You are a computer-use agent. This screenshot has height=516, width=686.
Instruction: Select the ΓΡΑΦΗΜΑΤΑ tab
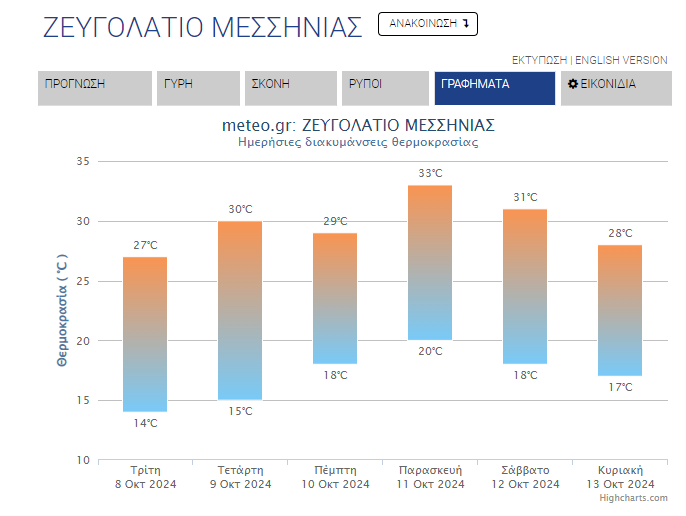pyautogui.click(x=495, y=88)
